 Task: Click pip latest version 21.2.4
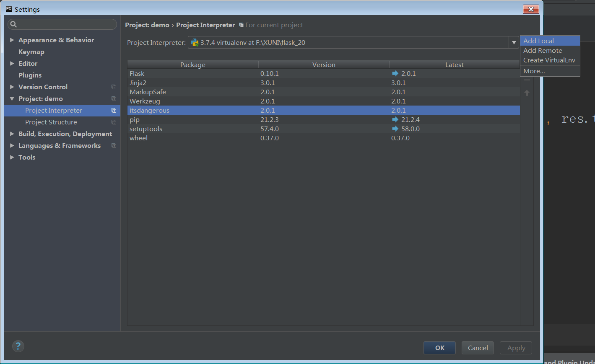click(411, 119)
